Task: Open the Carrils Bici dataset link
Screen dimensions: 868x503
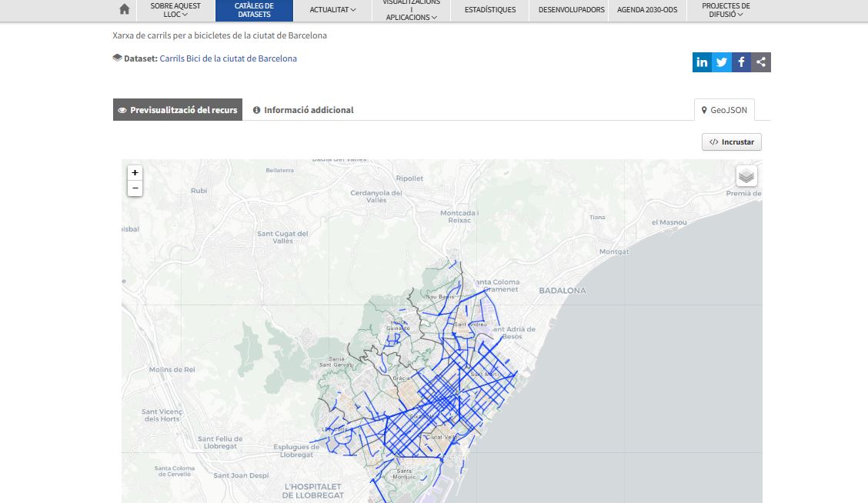Action: click(228, 58)
